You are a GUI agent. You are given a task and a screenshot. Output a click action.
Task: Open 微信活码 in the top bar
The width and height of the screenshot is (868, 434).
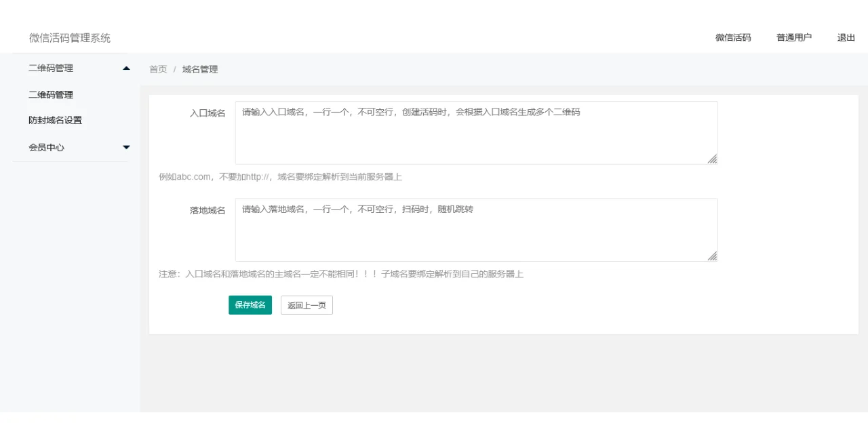tap(732, 37)
